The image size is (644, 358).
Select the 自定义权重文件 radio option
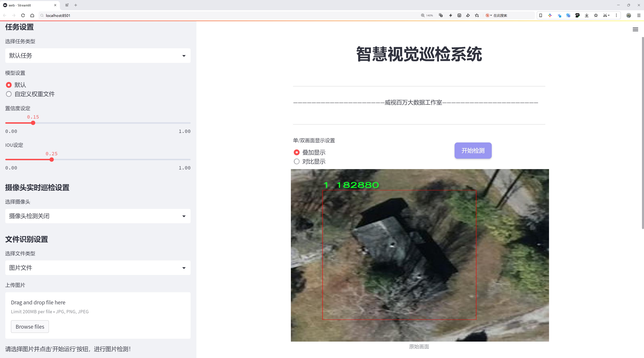pos(9,94)
